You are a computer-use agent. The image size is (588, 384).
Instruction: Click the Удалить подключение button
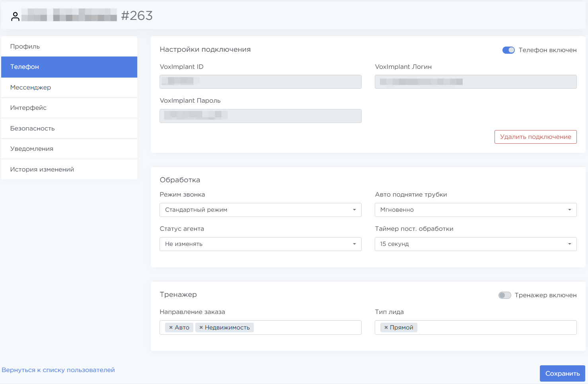click(535, 137)
